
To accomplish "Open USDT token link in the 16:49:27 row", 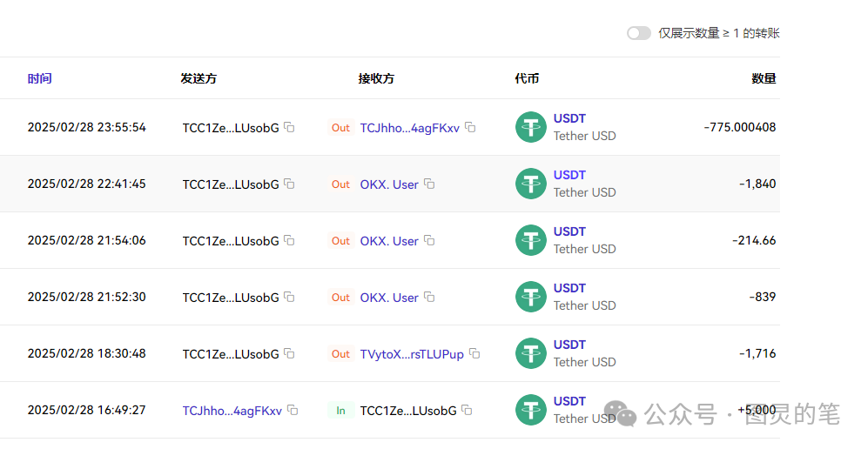I will (x=569, y=401).
